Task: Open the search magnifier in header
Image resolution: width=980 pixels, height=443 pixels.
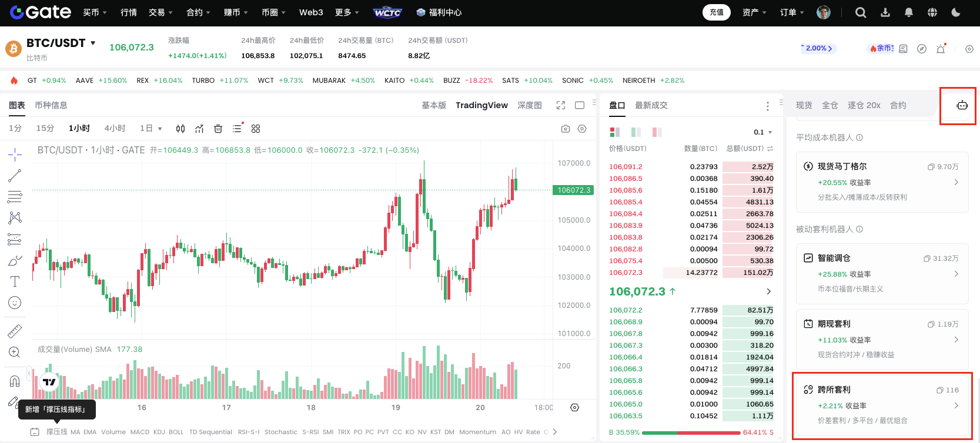Action: (861, 12)
